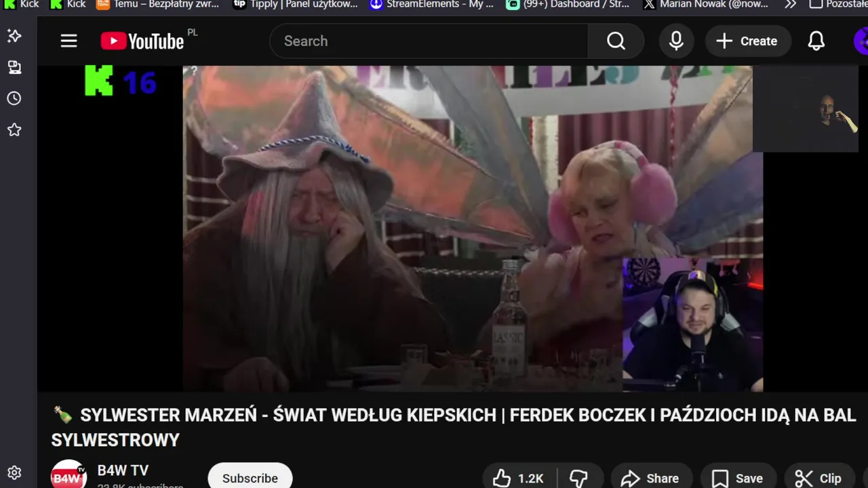Start voice search with the microphone
Image resolution: width=868 pixels, height=488 pixels.
coord(676,41)
